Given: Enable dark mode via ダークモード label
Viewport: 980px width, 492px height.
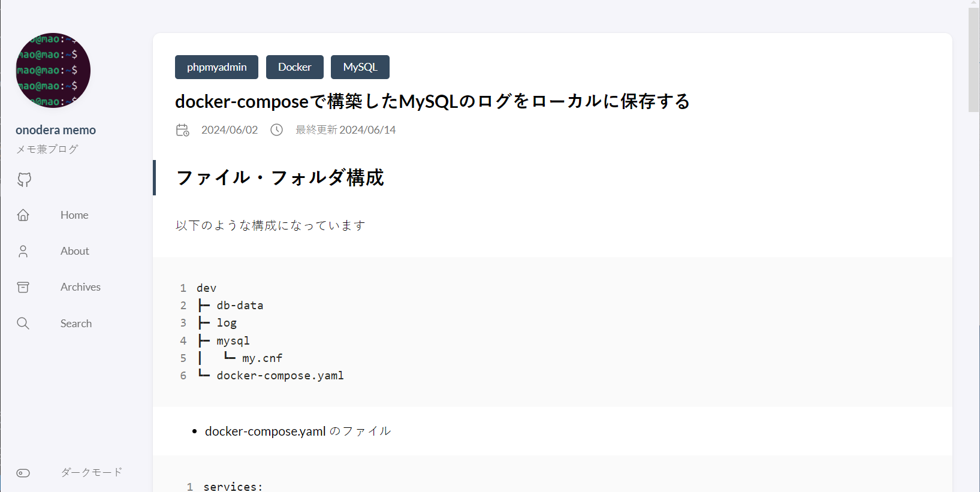Looking at the screenshot, I should [x=91, y=472].
